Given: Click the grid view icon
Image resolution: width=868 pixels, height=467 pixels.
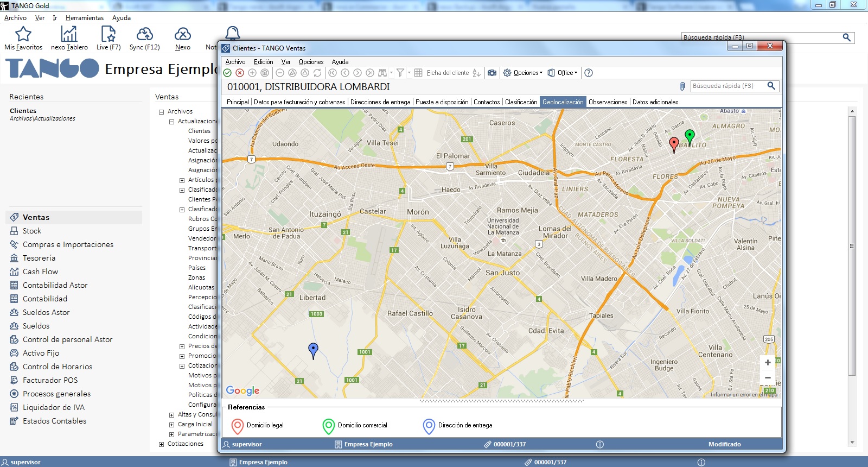Looking at the screenshot, I should 418,73.
